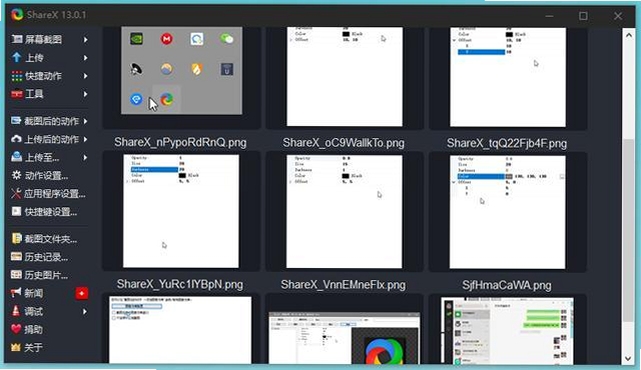Select the ShareX_YuRc1lYBpN.png thumbnail
The height and width of the screenshot is (370, 641).
coord(181,211)
